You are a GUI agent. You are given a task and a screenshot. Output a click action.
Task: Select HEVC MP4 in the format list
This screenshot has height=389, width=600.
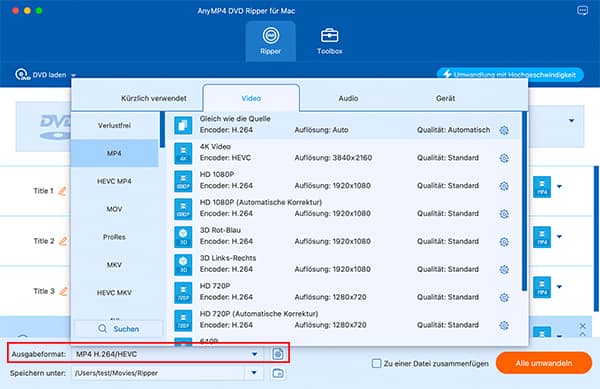(114, 181)
